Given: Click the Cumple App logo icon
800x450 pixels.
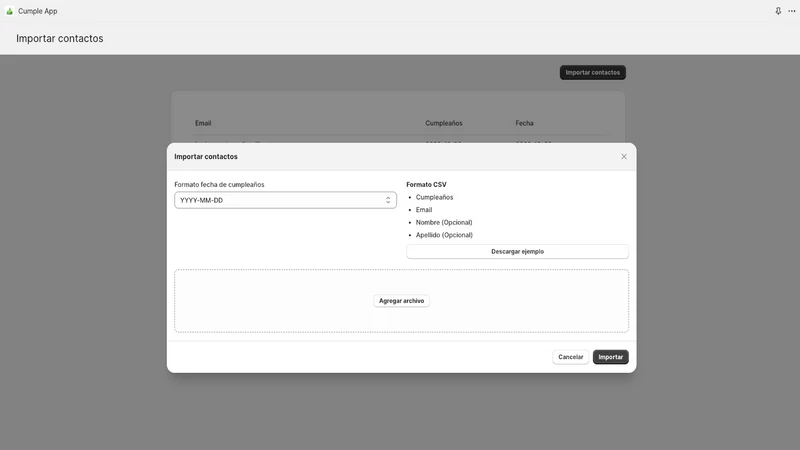Looking at the screenshot, I should [9, 11].
